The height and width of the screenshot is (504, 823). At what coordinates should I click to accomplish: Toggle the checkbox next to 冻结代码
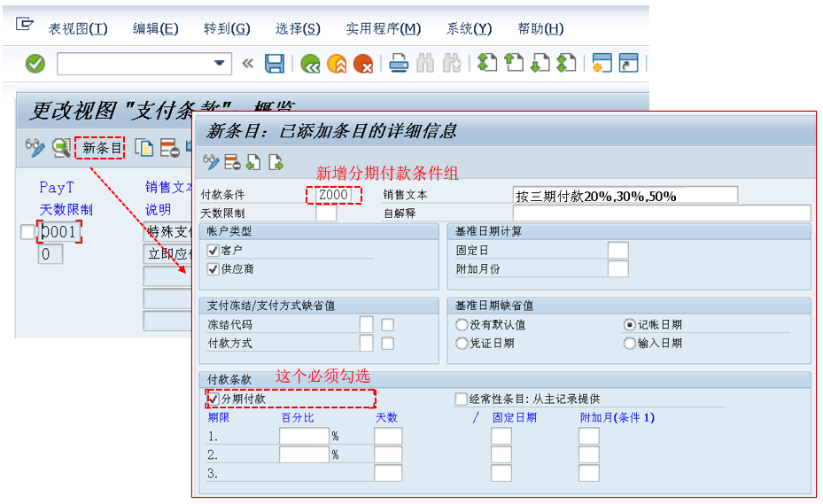387,325
